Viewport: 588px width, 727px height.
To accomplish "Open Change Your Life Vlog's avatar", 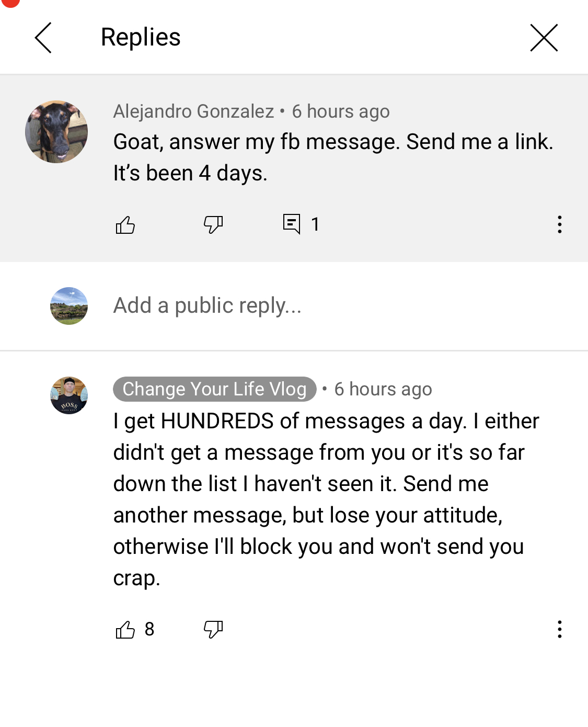I will click(69, 395).
